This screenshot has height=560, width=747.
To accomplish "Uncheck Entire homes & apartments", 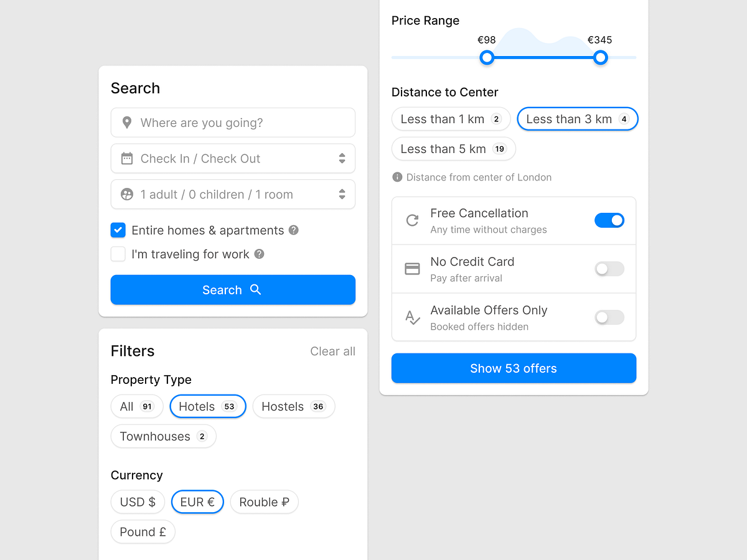I will 118,230.
